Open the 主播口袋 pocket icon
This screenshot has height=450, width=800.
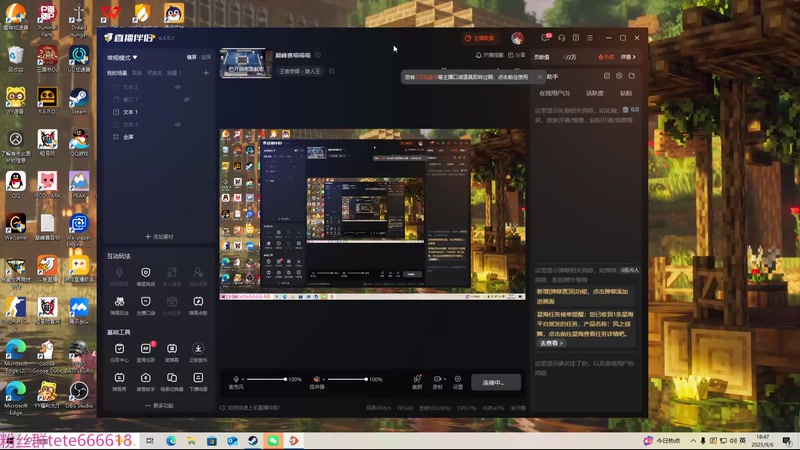tap(145, 305)
